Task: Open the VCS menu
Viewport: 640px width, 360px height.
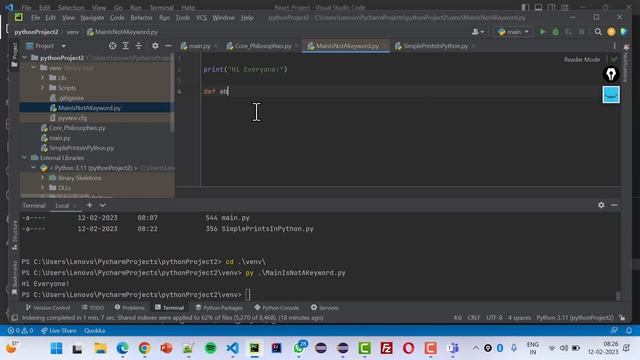Action: coord(201,18)
